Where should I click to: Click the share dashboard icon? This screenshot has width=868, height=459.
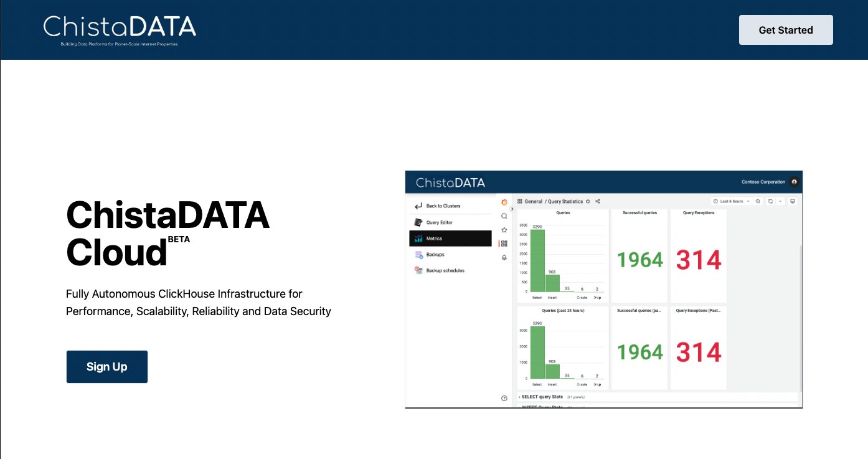tap(598, 202)
